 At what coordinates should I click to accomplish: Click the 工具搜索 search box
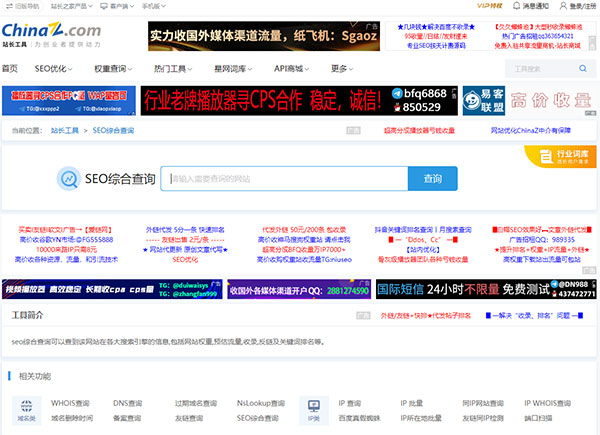[542, 69]
